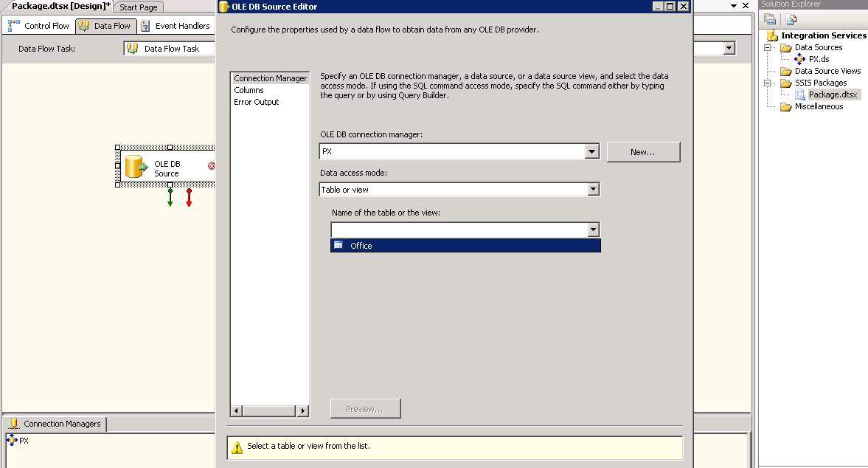Collapse the SSIS Packages folder
This screenshot has width=868, height=468.
pos(767,82)
